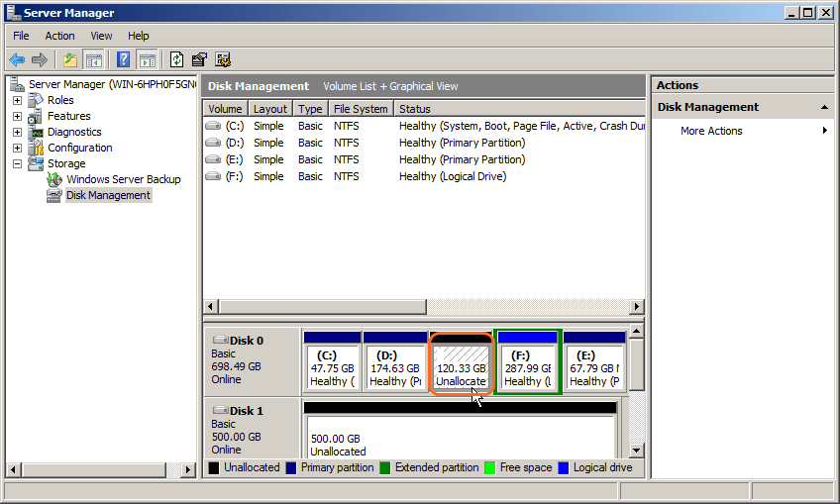The image size is (840, 504).
Task: Click "Healthy (Logical Drive)" status cell
Action: (x=453, y=176)
